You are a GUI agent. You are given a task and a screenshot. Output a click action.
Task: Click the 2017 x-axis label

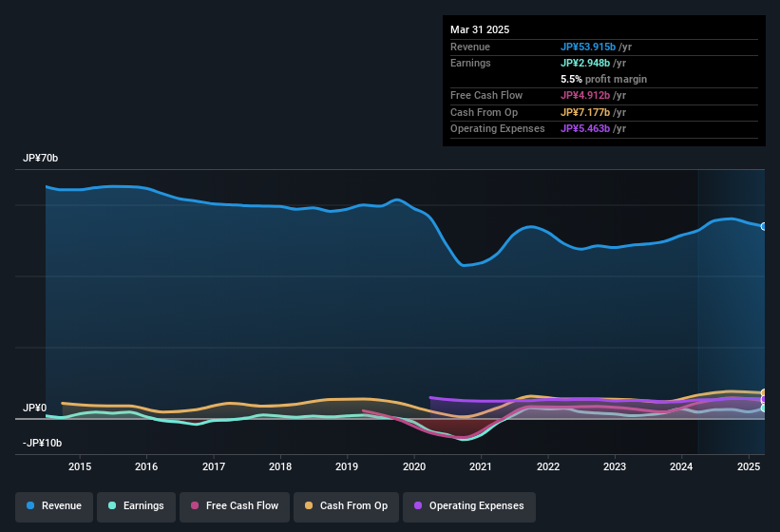[x=214, y=466]
